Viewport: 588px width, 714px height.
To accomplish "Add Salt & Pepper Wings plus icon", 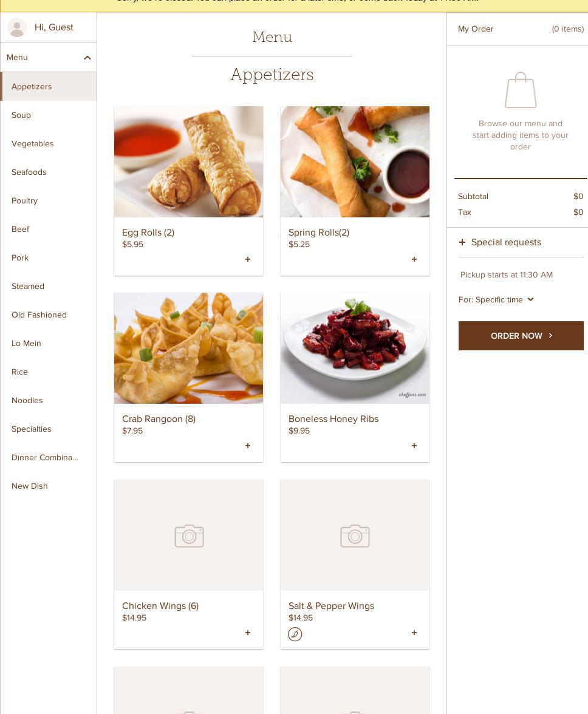I will tap(414, 633).
